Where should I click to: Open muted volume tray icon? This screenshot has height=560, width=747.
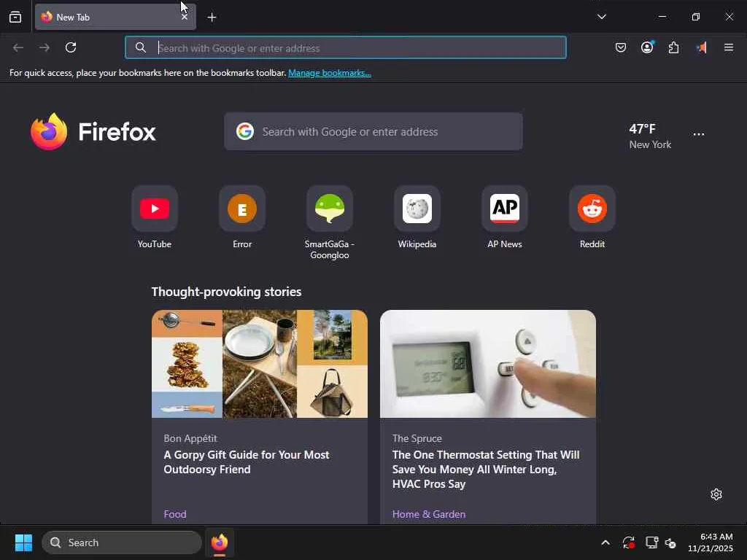(x=670, y=542)
